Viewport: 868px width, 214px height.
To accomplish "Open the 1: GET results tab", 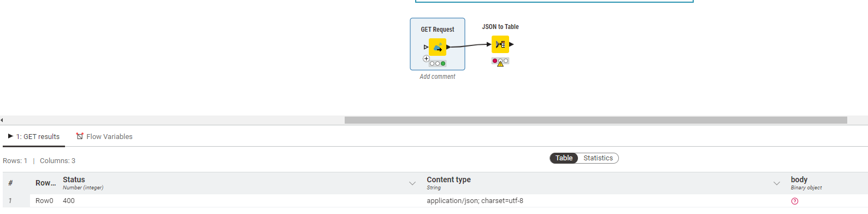I will pyautogui.click(x=34, y=136).
